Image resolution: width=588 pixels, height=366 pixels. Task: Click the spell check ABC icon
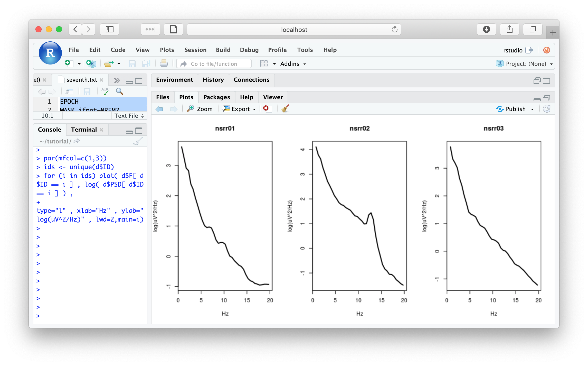(105, 91)
